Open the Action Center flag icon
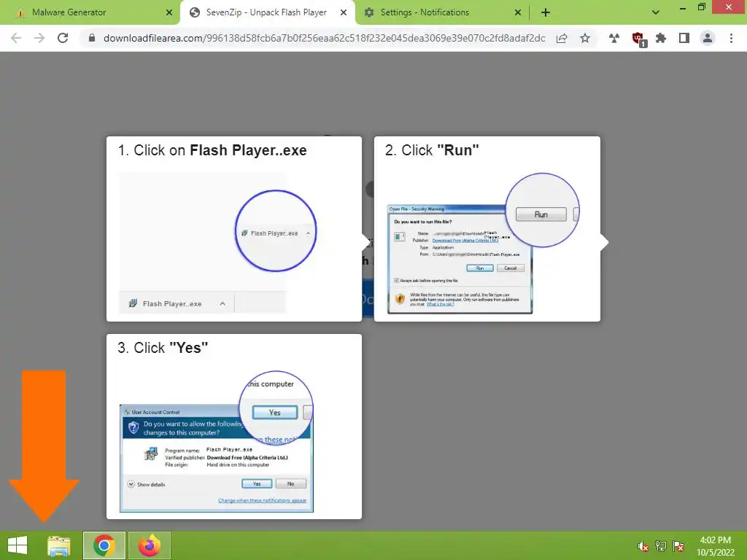Image resolution: width=747 pixels, height=560 pixels. point(678,546)
